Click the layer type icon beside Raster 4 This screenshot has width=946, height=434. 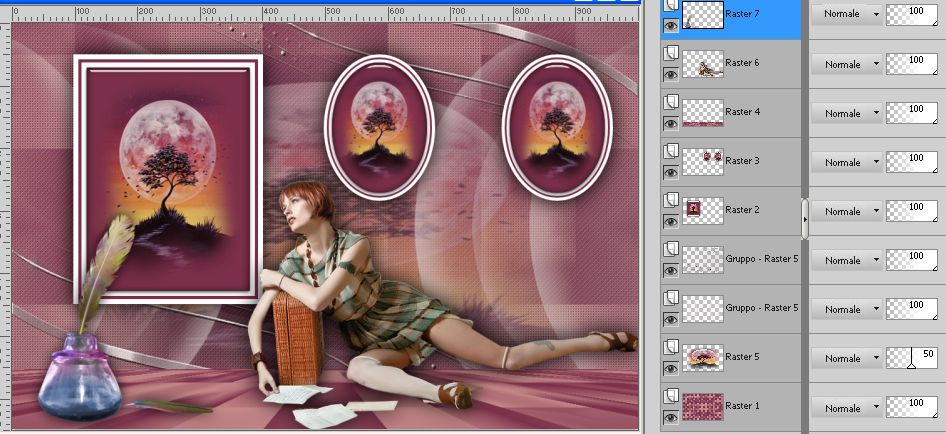670,103
